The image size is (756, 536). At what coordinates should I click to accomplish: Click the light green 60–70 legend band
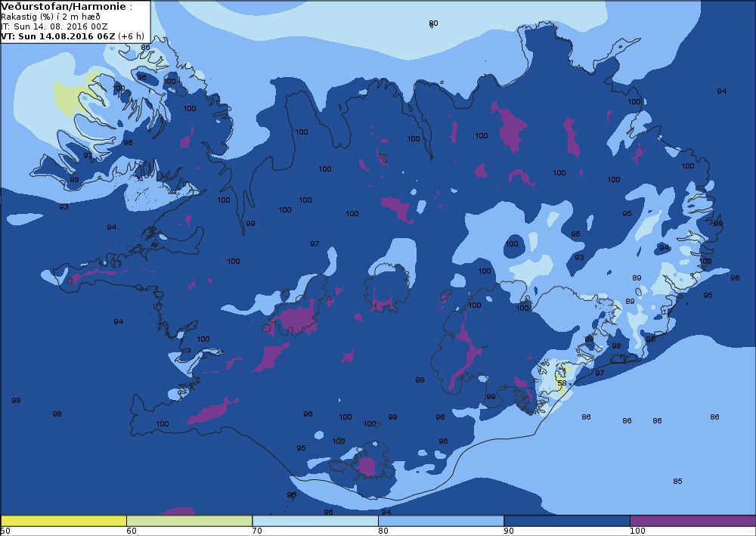point(189,521)
